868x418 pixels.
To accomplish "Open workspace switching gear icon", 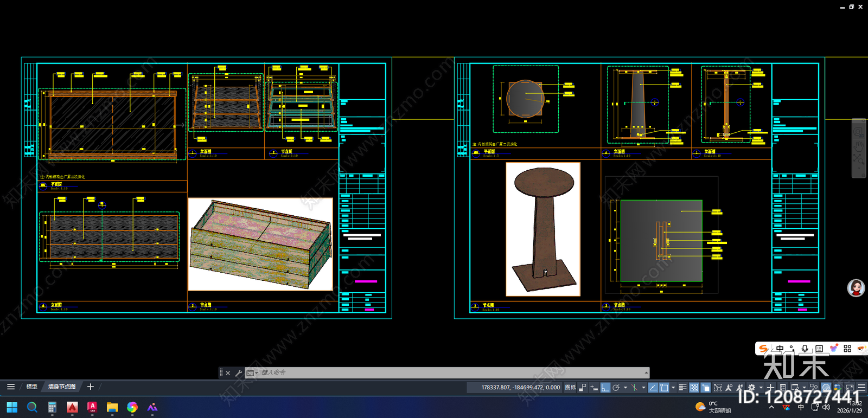I will pos(751,387).
